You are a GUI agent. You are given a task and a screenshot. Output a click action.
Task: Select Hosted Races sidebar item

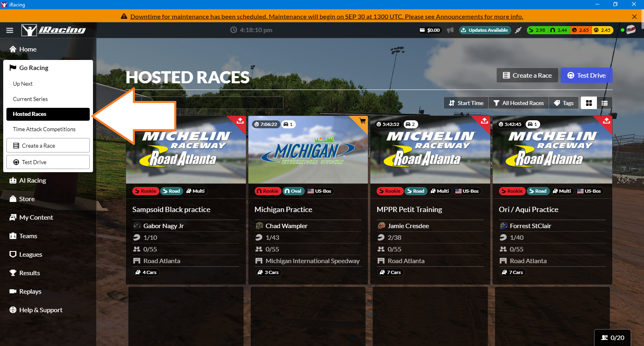click(x=48, y=114)
